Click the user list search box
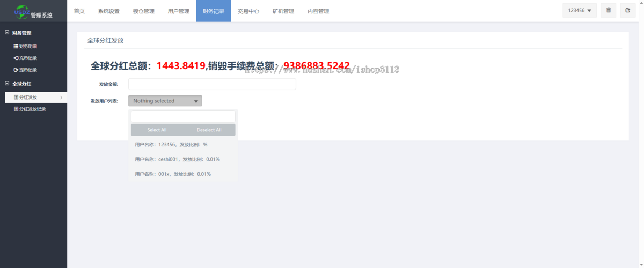 coord(183,116)
